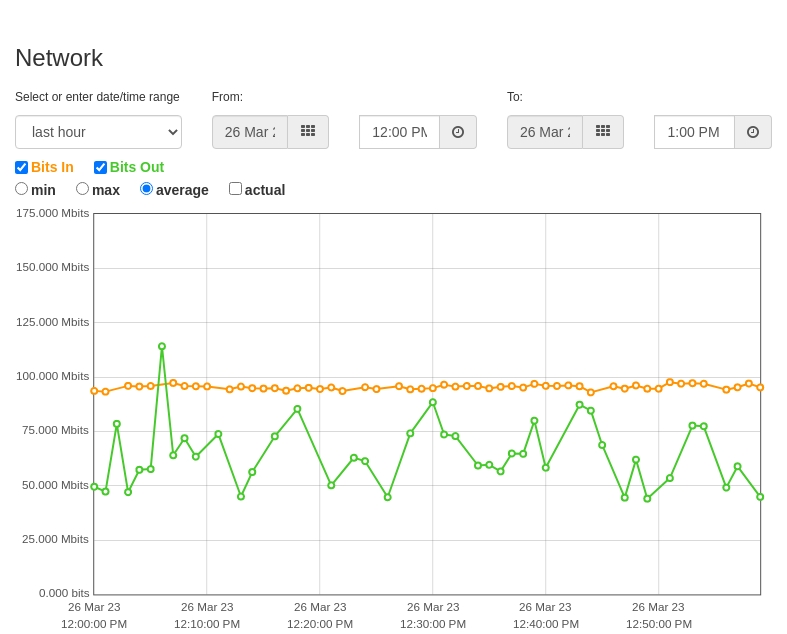Expand the 'last hour' time range dropdown
This screenshot has width=787, height=634.
[x=98, y=132]
